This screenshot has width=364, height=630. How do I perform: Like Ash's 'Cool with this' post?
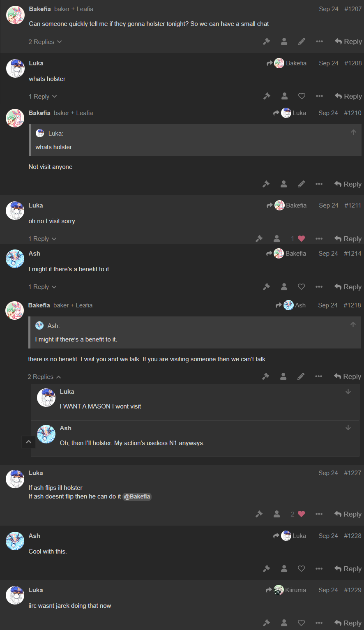coord(301,569)
